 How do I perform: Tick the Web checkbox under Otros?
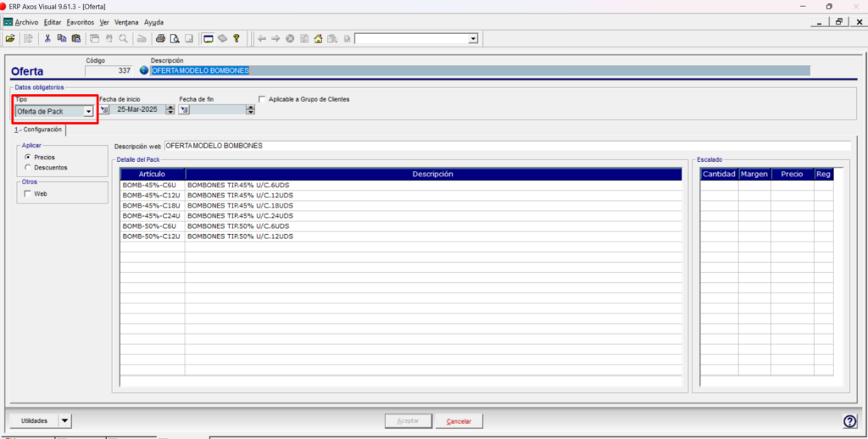coord(28,194)
